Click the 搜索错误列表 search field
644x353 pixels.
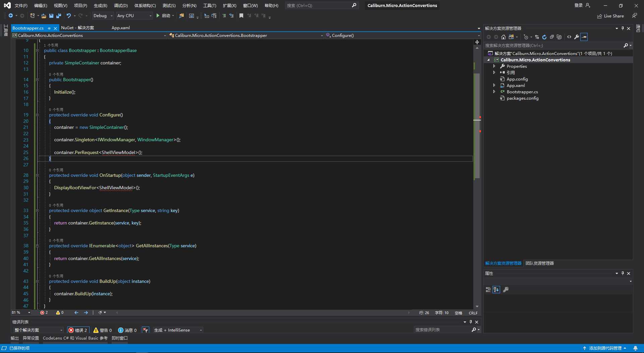point(447,330)
